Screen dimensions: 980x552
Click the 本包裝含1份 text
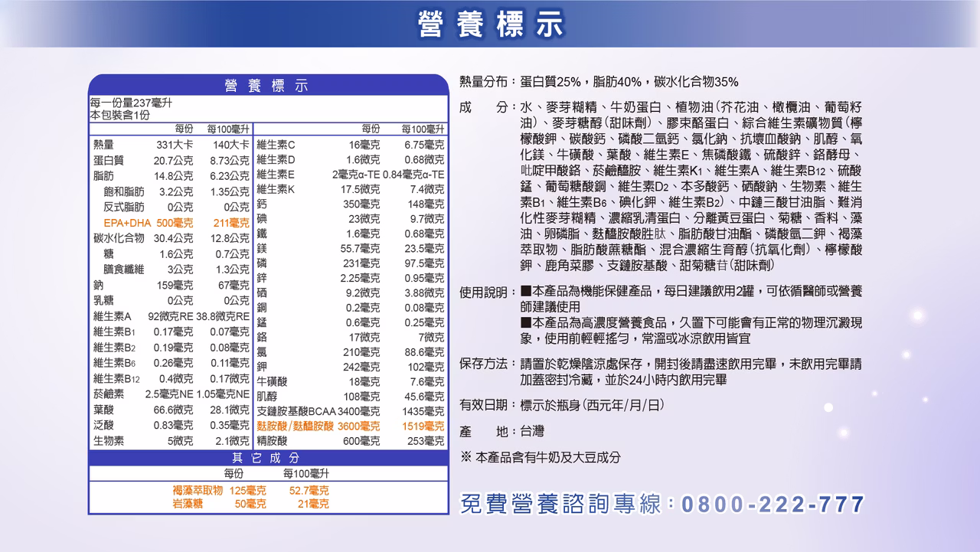(119, 115)
